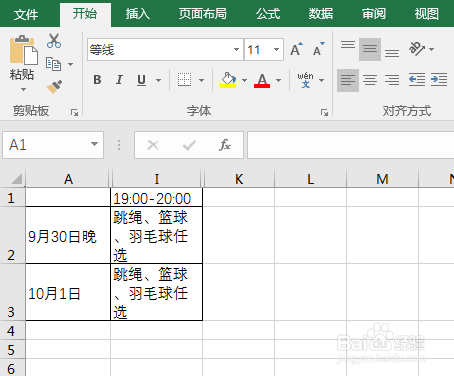Switch to the 页面布局 tab
This screenshot has height=376, width=454.
203,14
